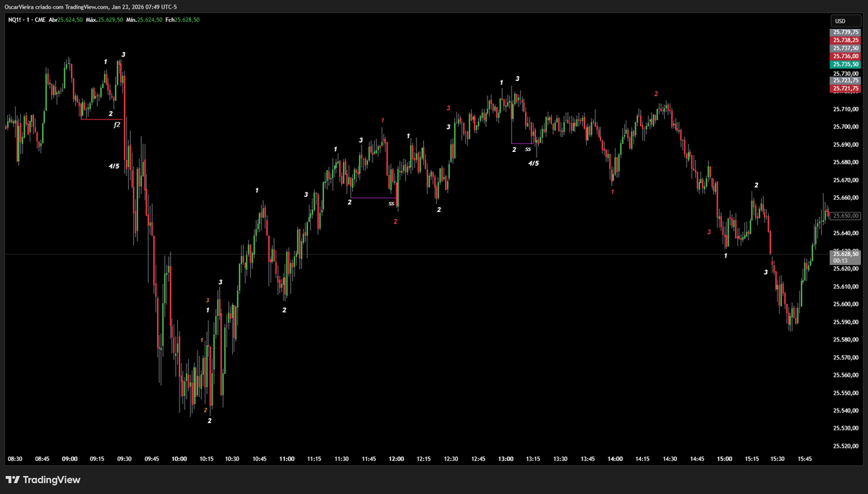Click the 09:30 time axis label
The height and width of the screenshot is (494, 868).
[124, 459]
